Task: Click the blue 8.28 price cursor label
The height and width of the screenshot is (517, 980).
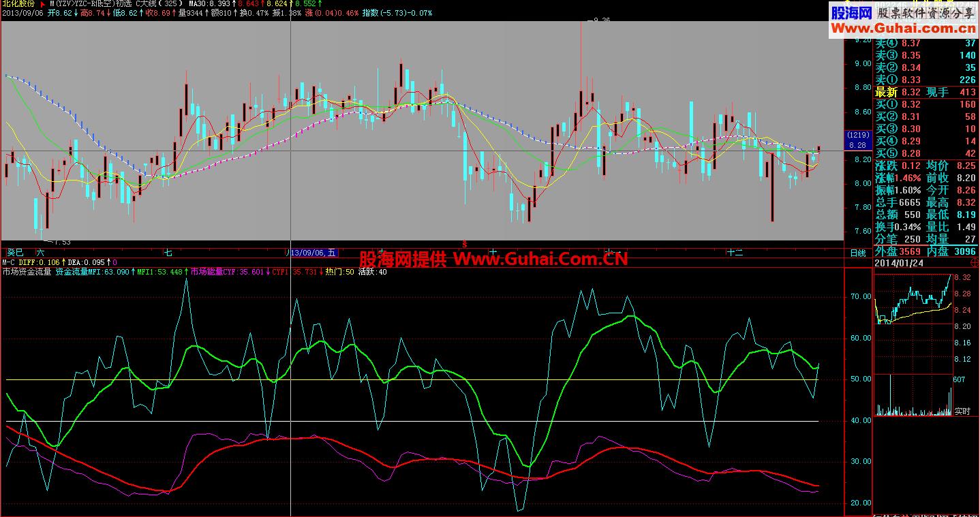Action: click(857, 145)
